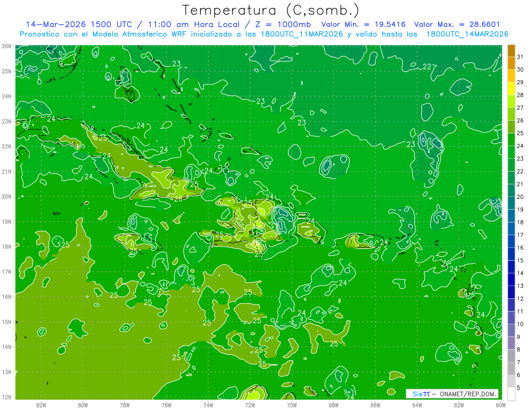Click legend value 12

(520, 298)
